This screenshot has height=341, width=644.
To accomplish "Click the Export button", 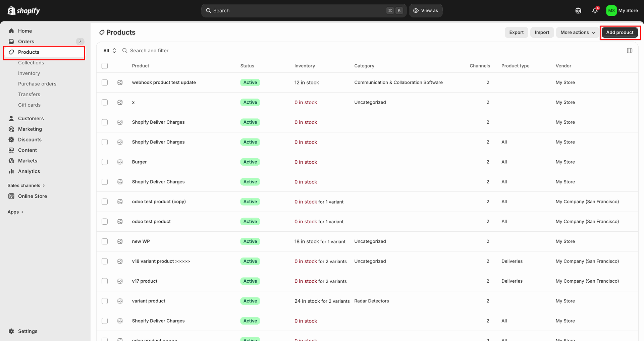I will (517, 33).
